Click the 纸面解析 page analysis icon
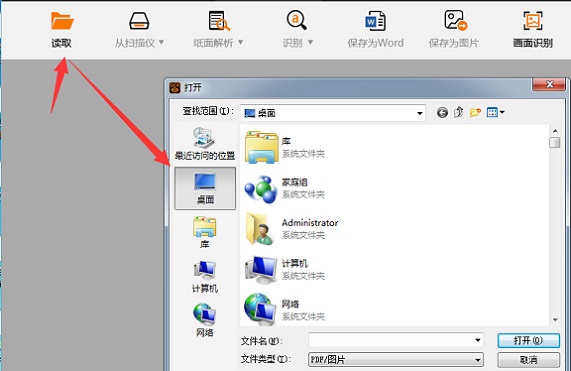Image resolution: width=571 pixels, height=371 pixels. click(x=219, y=21)
